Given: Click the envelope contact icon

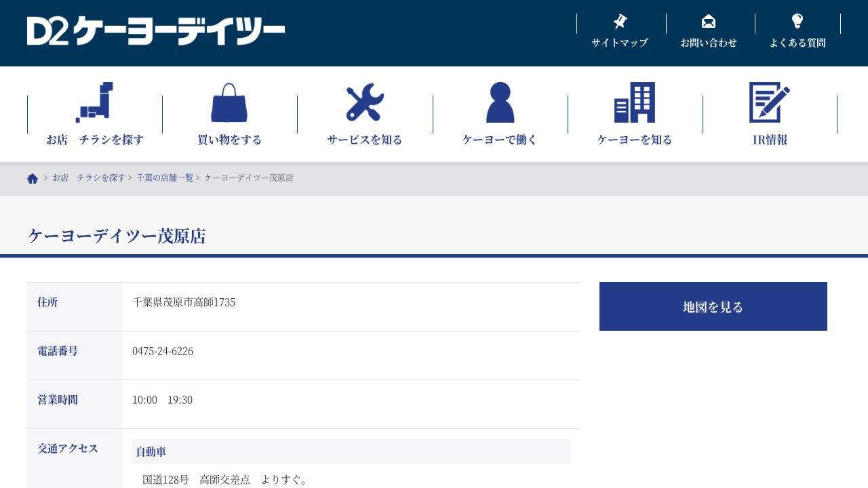Looking at the screenshot, I should coord(708,22).
